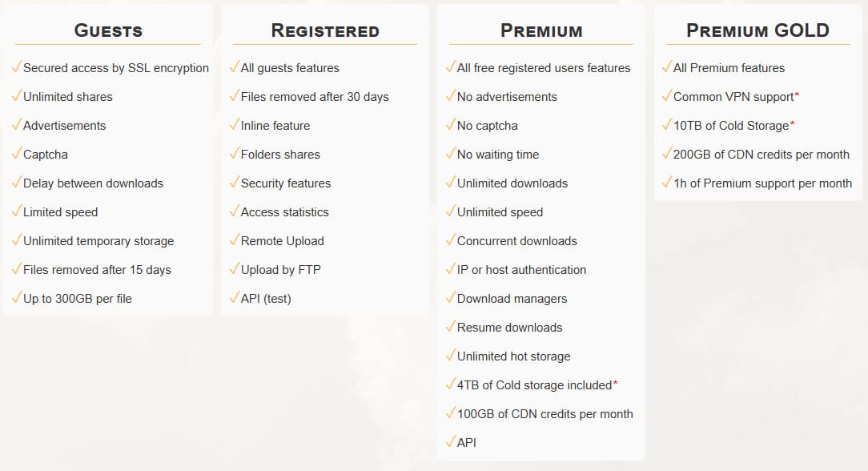Click the checkmark beside Common VPN support

pyautogui.click(x=667, y=96)
